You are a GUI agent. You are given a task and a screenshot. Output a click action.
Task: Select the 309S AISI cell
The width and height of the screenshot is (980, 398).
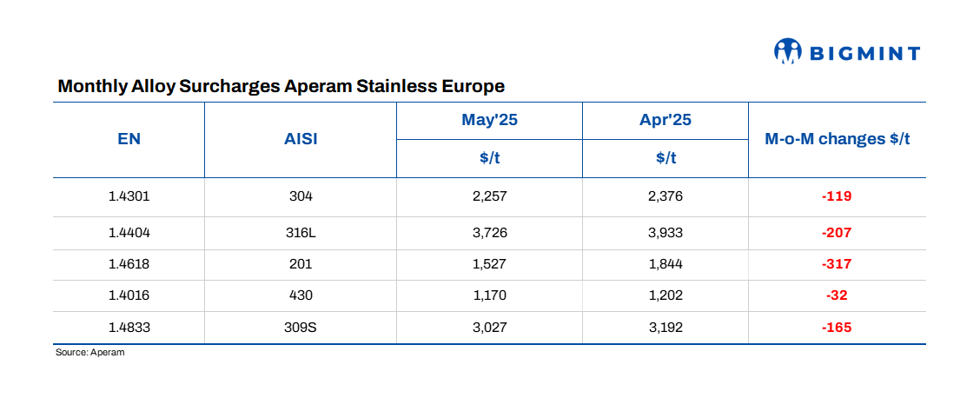(x=301, y=328)
